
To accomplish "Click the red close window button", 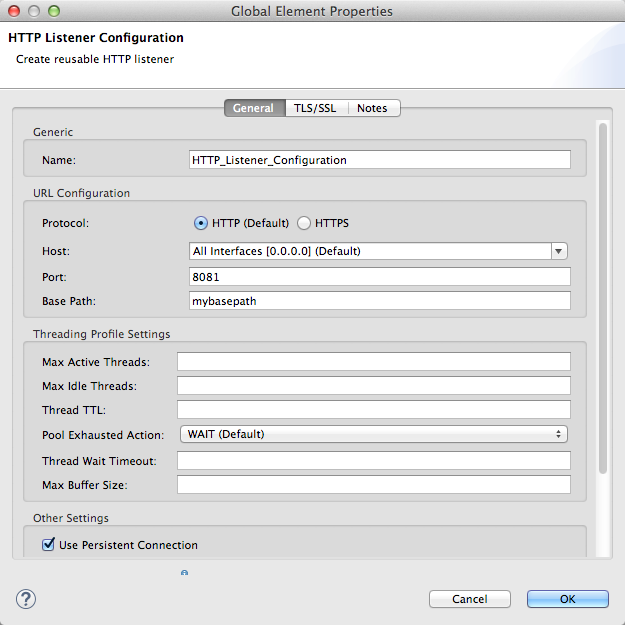I will click(x=14, y=12).
